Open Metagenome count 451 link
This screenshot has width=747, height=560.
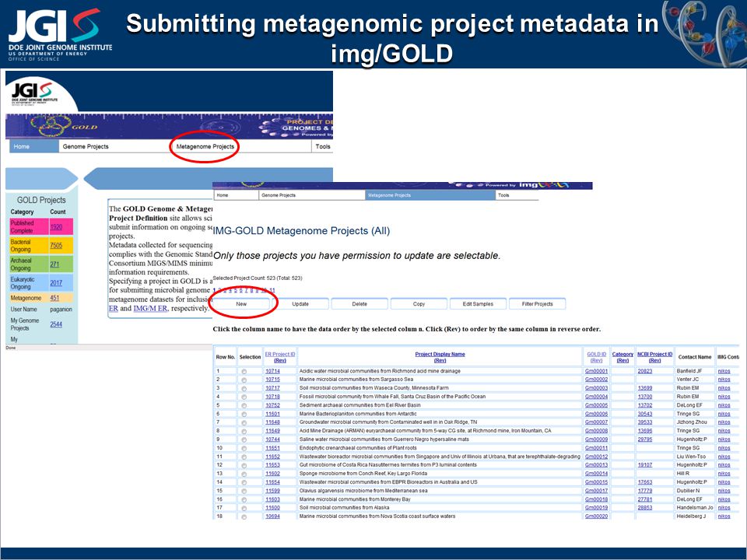54,298
